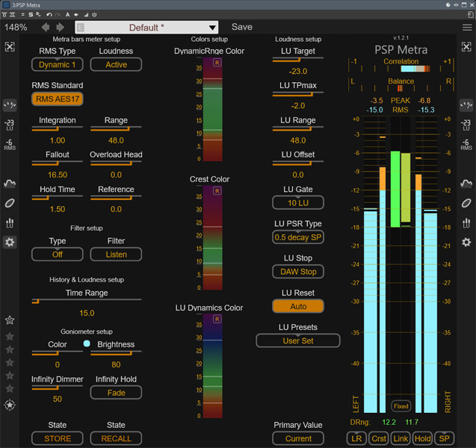Click the A automation icon in toolbar

click(67, 14)
